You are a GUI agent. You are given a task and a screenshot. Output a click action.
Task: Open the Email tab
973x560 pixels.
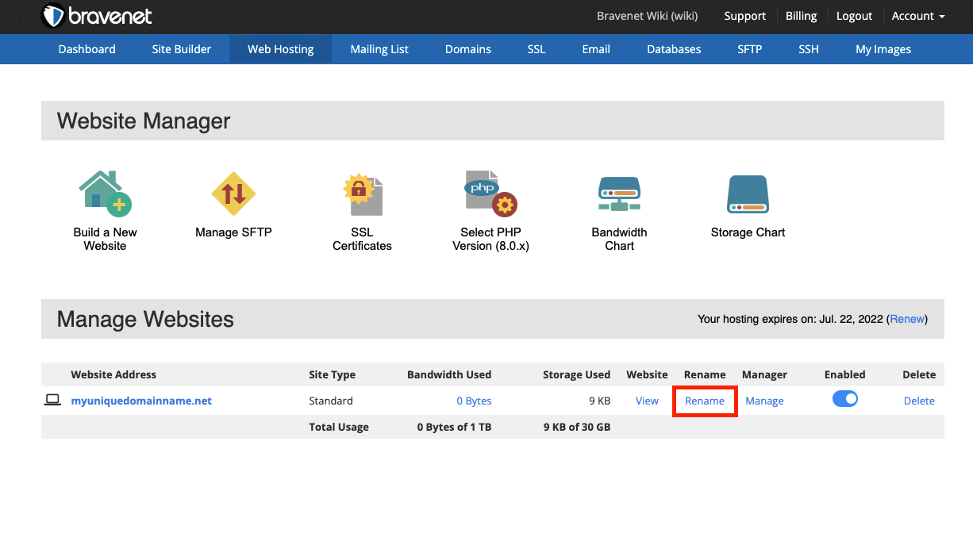596,49
